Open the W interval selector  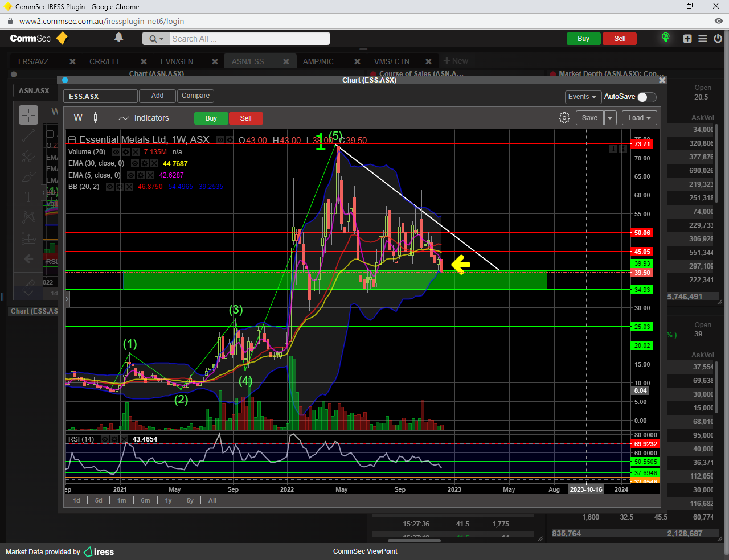[x=78, y=118]
